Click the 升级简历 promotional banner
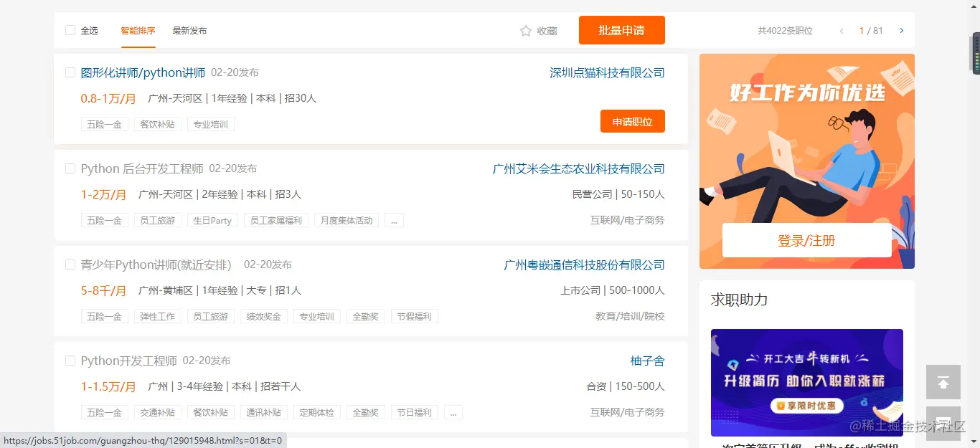The image size is (980, 448). click(806, 382)
